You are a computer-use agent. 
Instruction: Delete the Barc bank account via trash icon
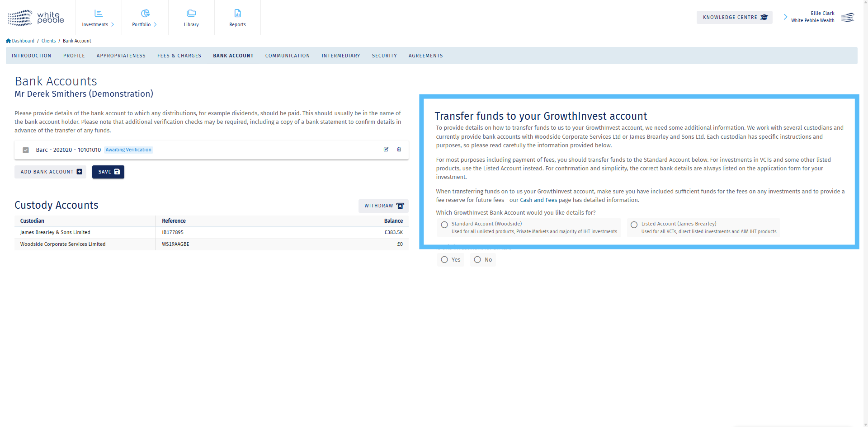399,149
